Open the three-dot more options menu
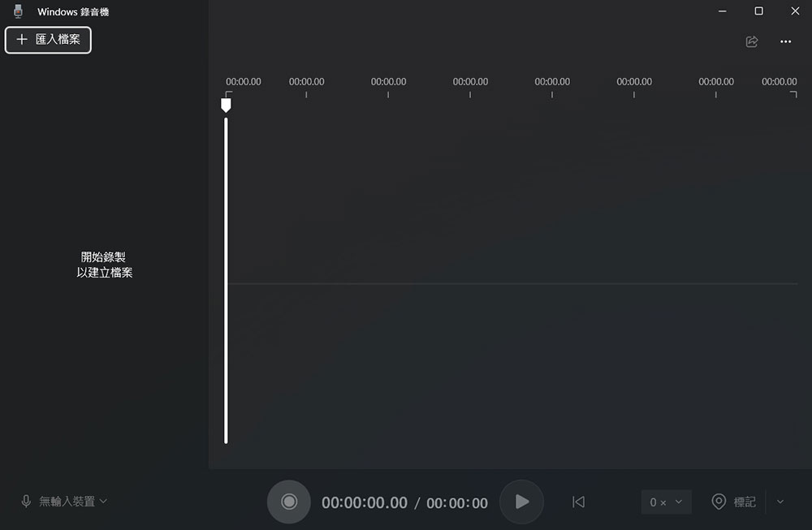 pos(785,41)
